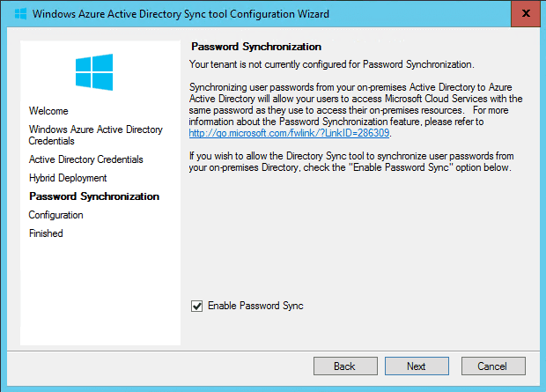Click the Windows logo in title bar

click(20, 14)
